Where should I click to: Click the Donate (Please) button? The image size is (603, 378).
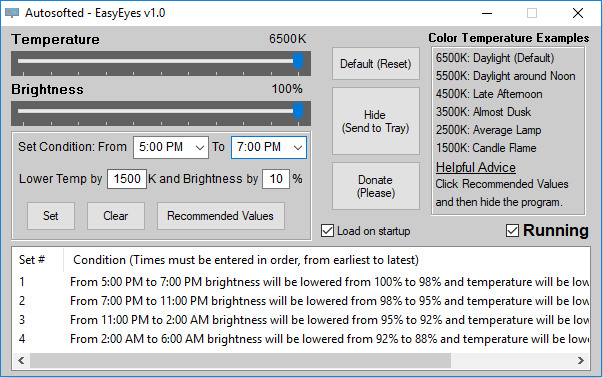376,186
